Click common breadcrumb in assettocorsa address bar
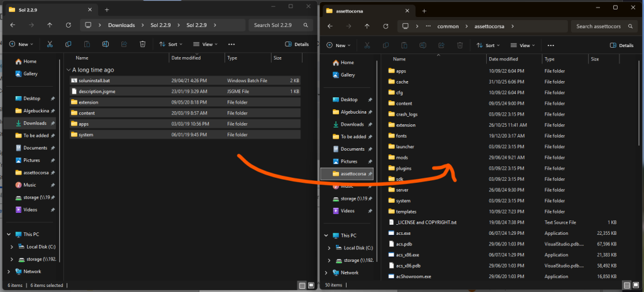 point(448,26)
